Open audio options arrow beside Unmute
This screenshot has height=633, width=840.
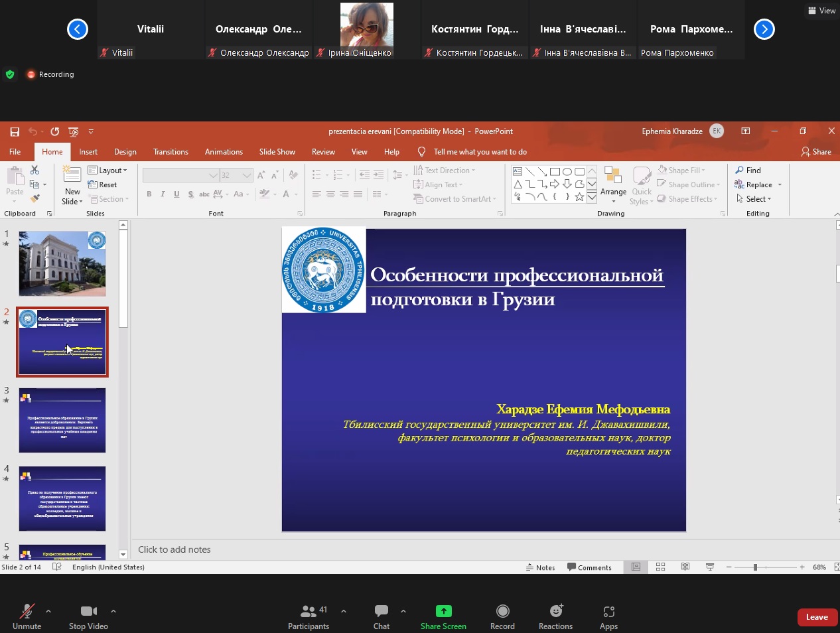pyautogui.click(x=48, y=610)
